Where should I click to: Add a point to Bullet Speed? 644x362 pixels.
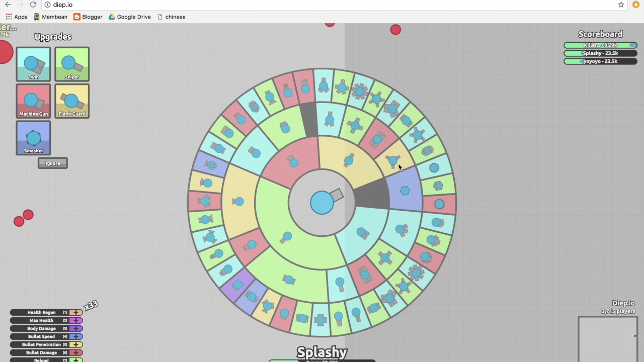[76, 336]
